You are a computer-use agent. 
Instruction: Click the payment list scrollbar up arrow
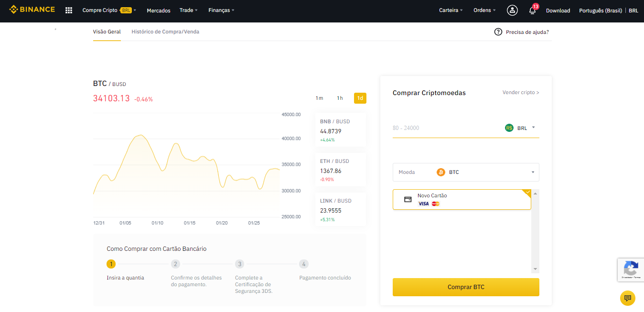[x=536, y=194]
